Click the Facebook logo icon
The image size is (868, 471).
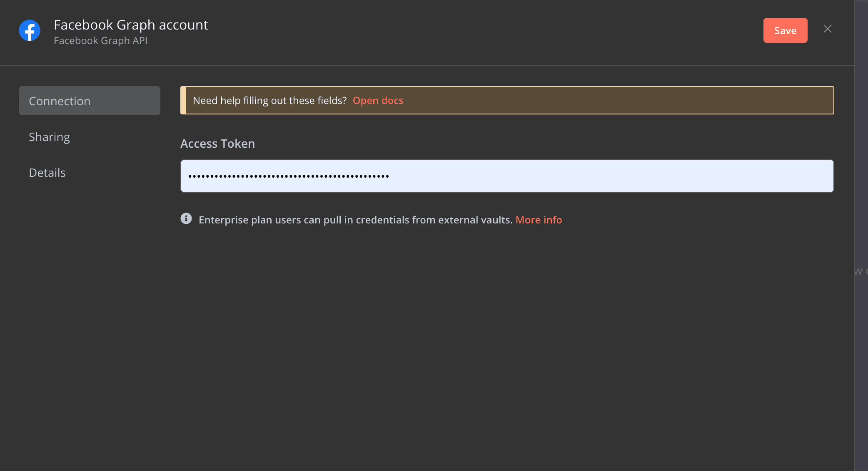pyautogui.click(x=30, y=30)
